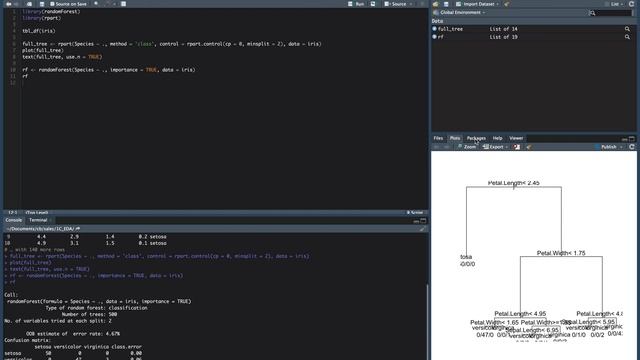Switch to the Help tab
The height and width of the screenshot is (360, 640).
pyautogui.click(x=497, y=138)
